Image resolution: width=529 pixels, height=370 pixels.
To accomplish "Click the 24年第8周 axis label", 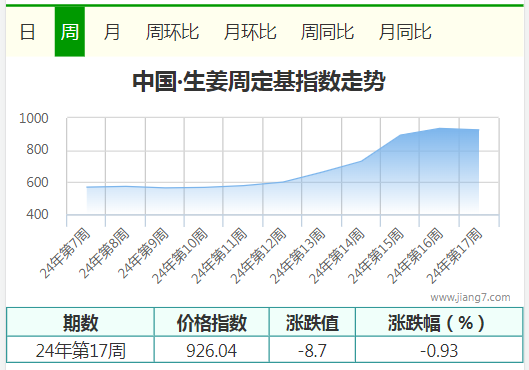I will click(x=105, y=253).
